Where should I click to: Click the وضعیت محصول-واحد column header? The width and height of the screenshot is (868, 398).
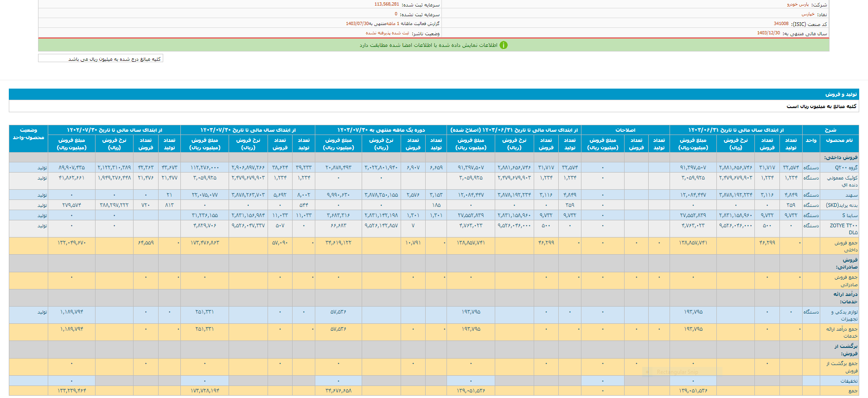[x=28, y=134]
